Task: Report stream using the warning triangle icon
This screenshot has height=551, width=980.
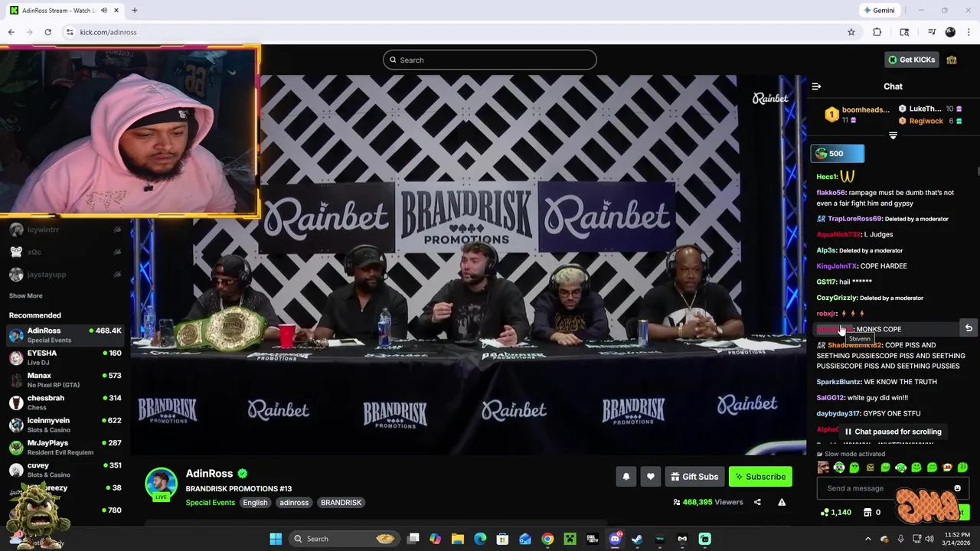Action: [782, 502]
